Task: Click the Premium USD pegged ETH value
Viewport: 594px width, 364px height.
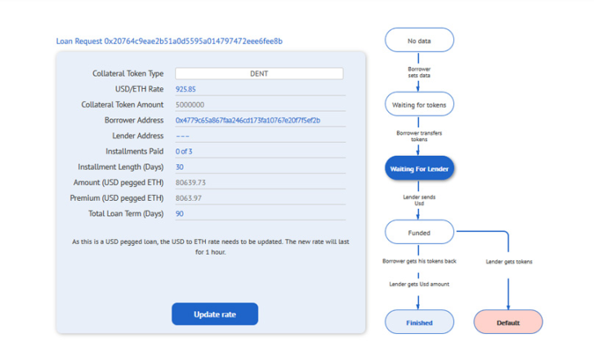Action: pos(189,198)
